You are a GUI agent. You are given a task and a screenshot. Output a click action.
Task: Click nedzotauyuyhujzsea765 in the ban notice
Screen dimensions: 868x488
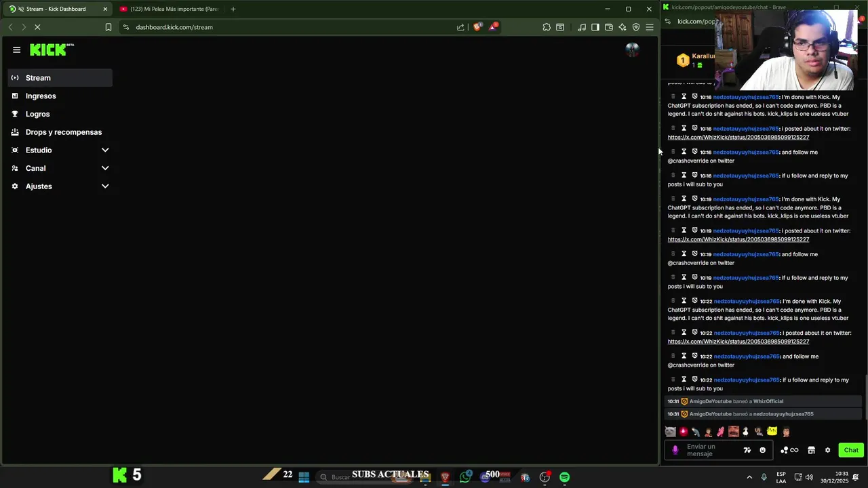click(x=783, y=414)
